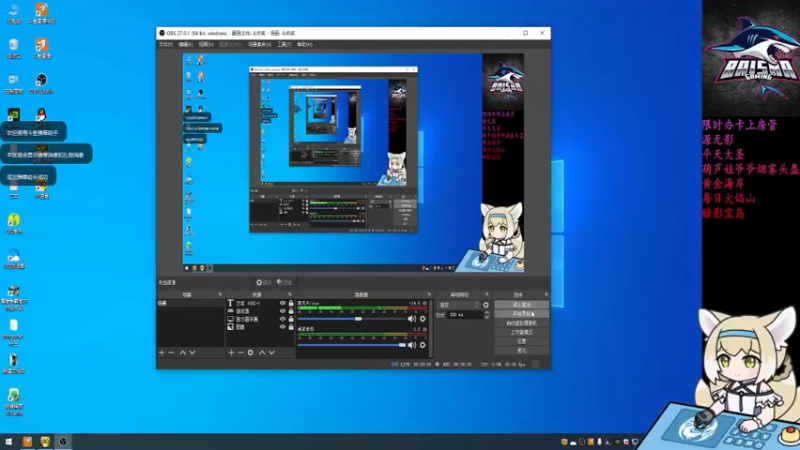Screen dimensions: 800x450
Task: Remove selected scene with minus icon
Action: (171, 353)
